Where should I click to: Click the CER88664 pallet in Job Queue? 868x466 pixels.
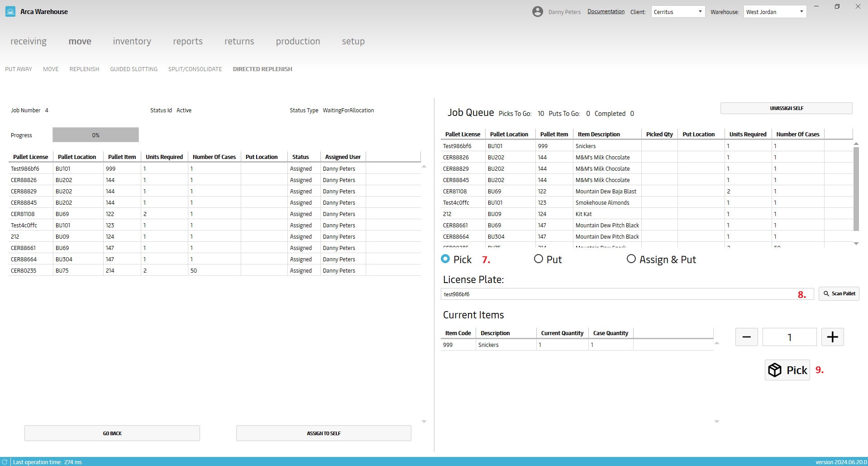point(456,236)
